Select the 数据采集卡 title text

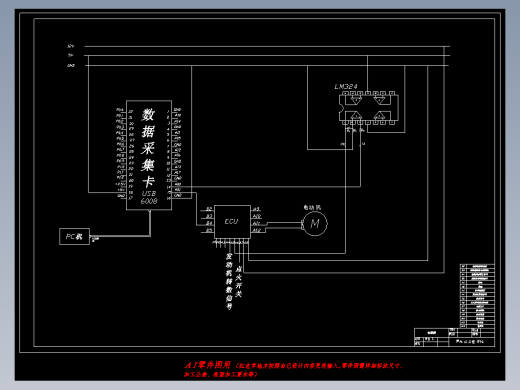148,148
